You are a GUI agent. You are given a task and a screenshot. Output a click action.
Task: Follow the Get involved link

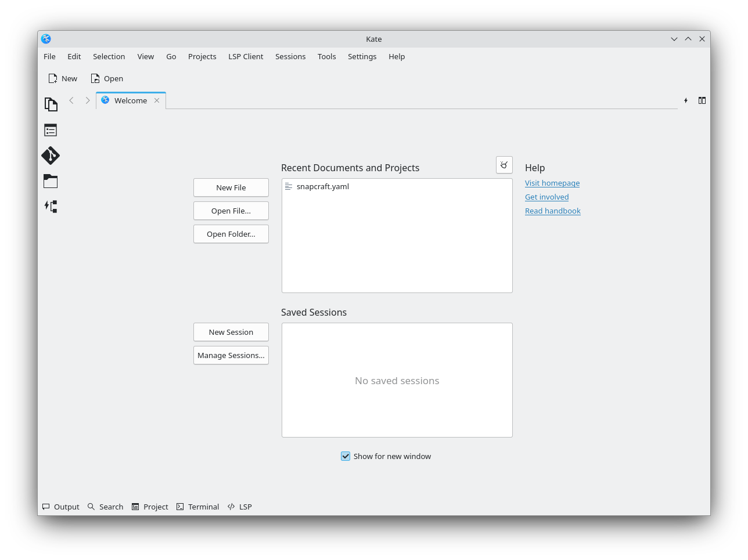point(547,197)
